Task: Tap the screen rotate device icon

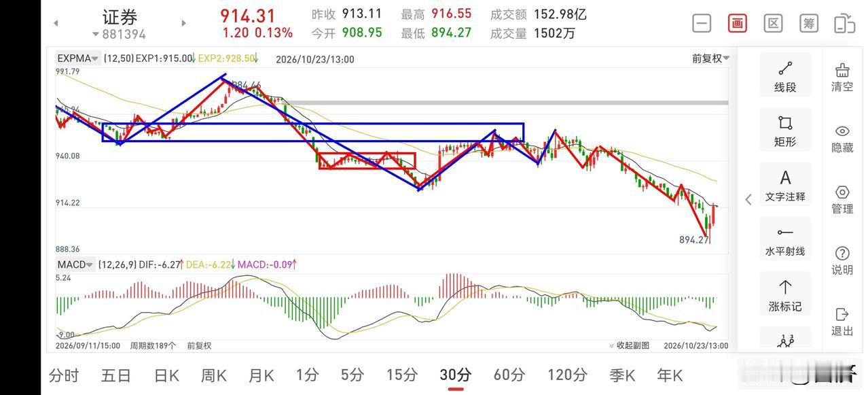Action: tap(844, 23)
